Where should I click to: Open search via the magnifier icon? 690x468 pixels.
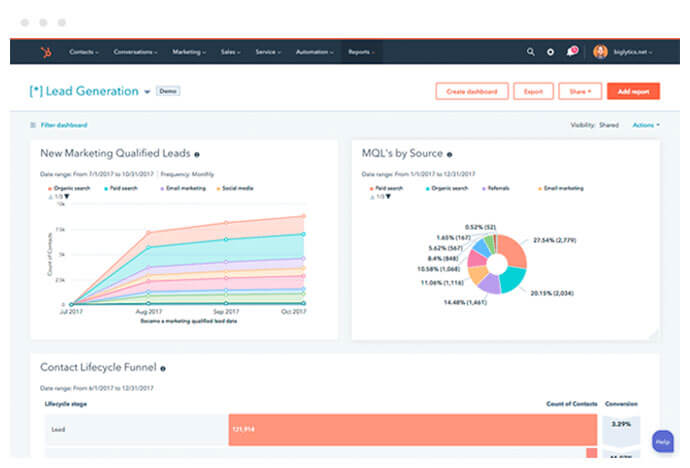(x=531, y=52)
